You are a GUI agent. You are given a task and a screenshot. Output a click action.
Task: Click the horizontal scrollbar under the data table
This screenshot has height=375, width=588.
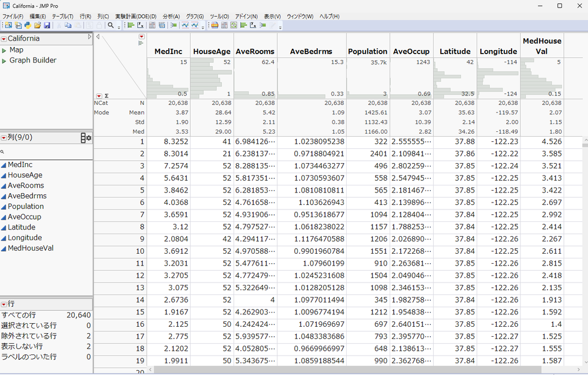point(353,370)
